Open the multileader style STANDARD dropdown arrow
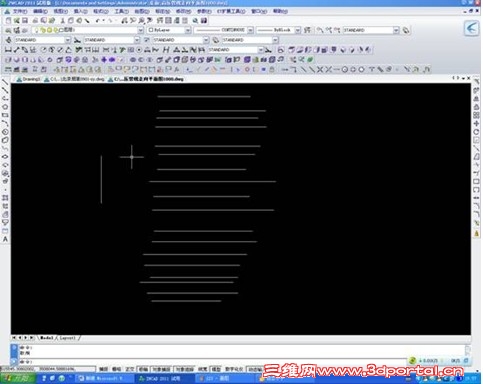The image size is (483, 384). pos(275,40)
